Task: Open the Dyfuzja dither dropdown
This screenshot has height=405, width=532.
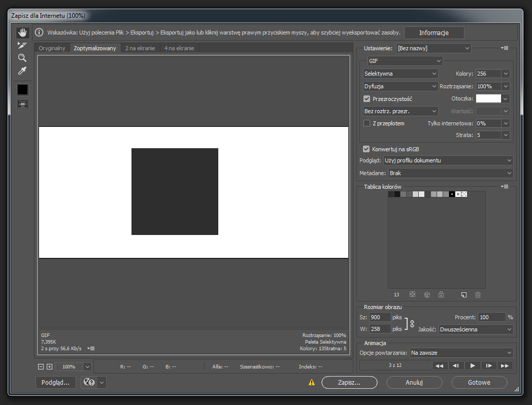Action: click(401, 86)
